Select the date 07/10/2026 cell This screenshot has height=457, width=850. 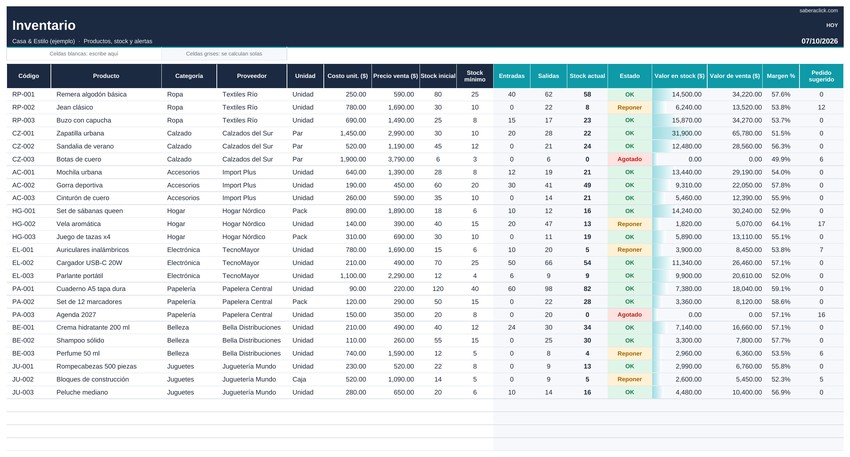(x=820, y=41)
